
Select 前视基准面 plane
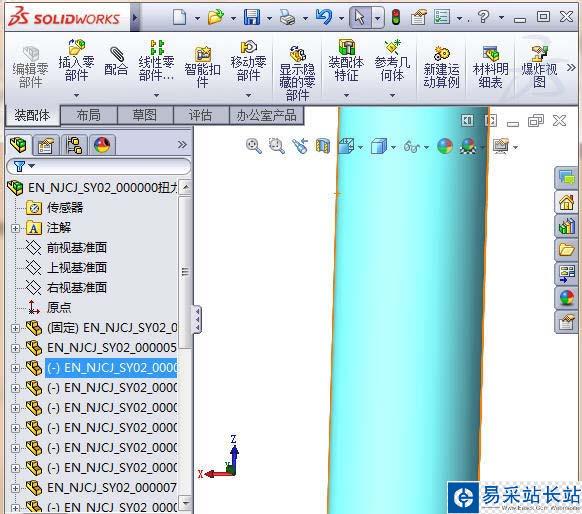(66, 248)
